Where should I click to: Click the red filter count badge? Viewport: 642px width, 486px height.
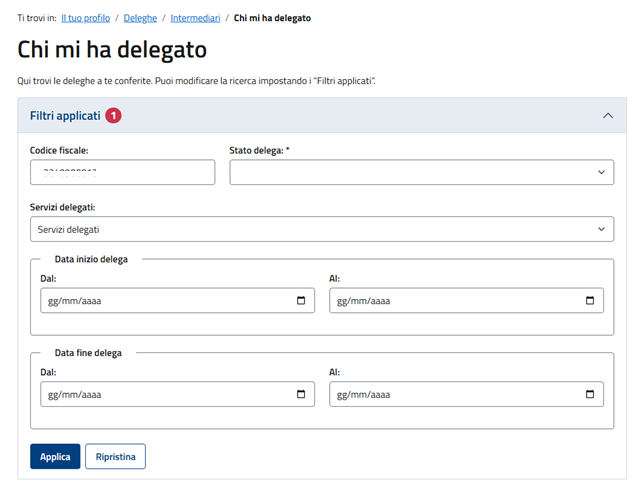(113, 116)
